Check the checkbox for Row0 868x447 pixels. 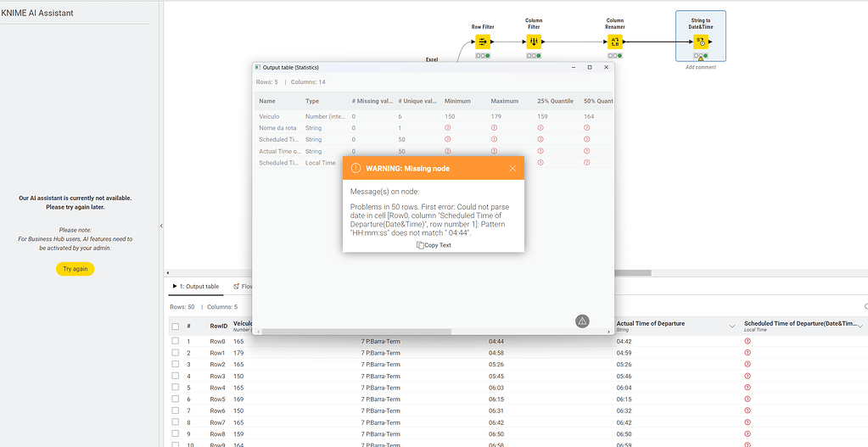(x=176, y=341)
